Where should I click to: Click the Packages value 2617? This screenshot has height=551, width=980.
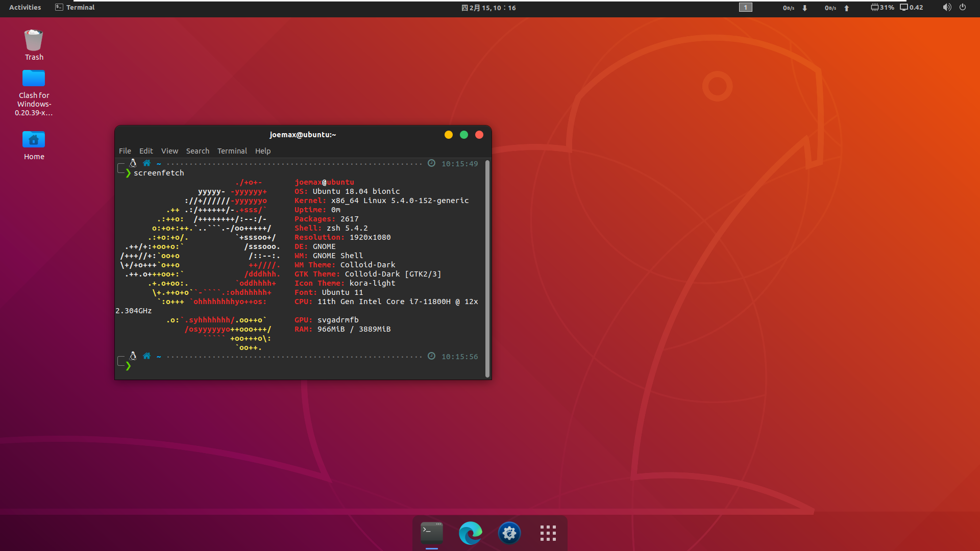pyautogui.click(x=350, y=219)
